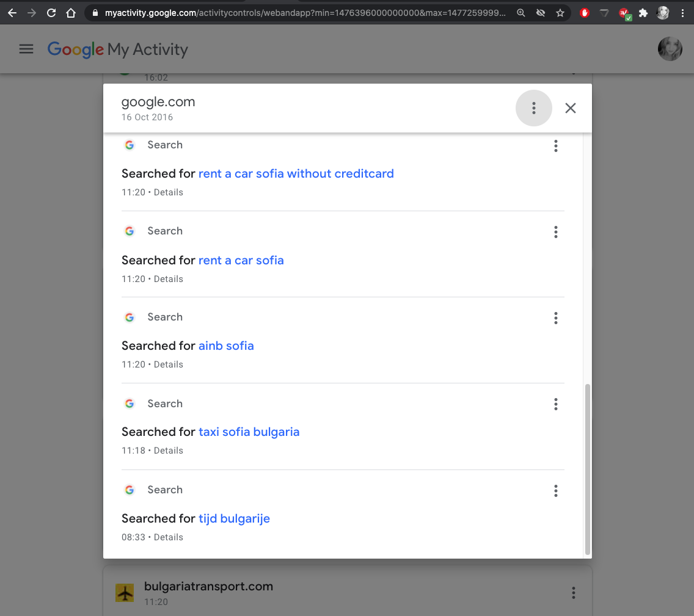Click the zoom magnifier icon in address bar
This screenshot has height=616, width=694.
tap(521, 12)
